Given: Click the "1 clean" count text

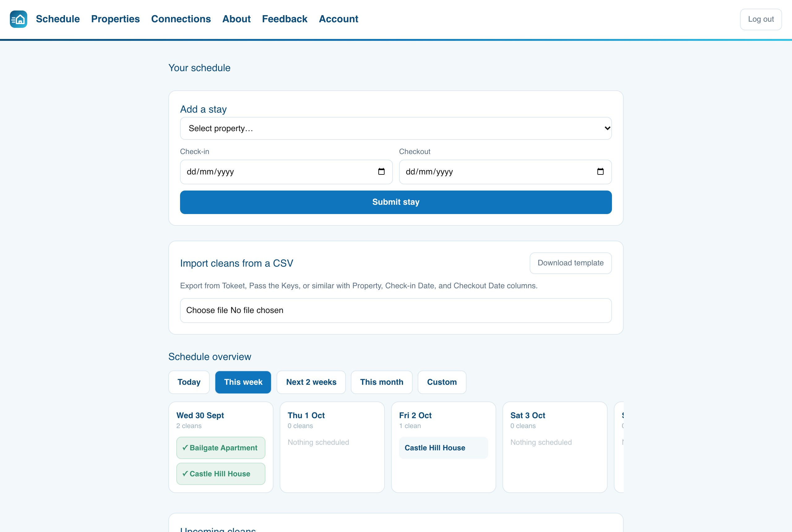Looking at the screenshot, I should 410,426.
